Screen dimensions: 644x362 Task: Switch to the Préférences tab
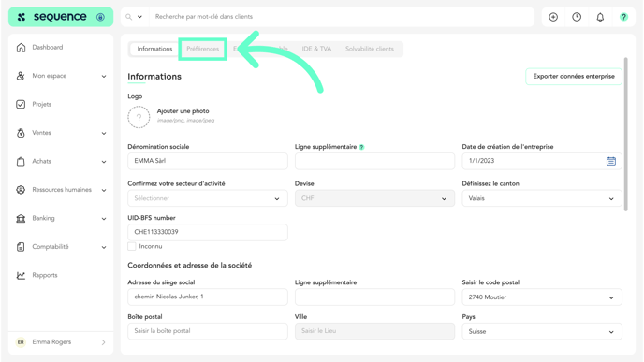tap(202, 49)
